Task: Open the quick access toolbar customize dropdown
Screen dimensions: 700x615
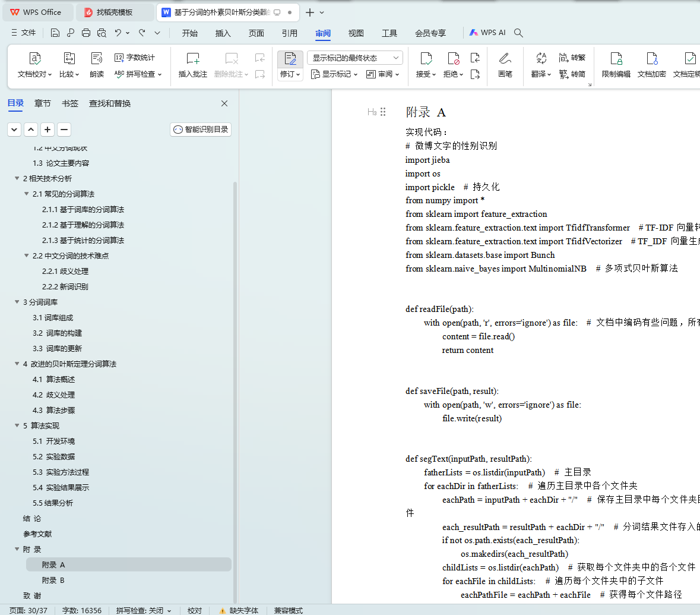Action: click(157, 33)
